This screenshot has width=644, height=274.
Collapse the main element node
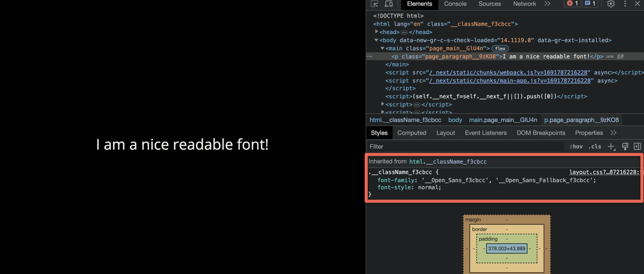pos(382,48)
